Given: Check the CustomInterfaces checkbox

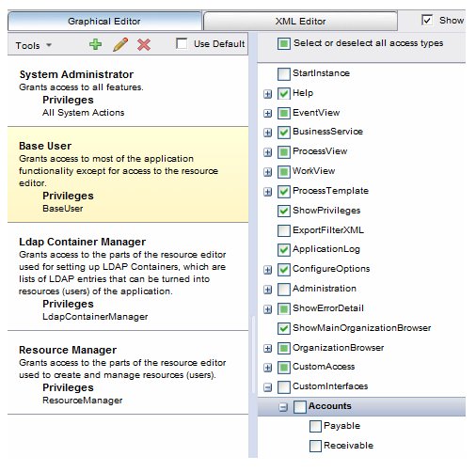Looking at the screenshot, I should point(284,387).
